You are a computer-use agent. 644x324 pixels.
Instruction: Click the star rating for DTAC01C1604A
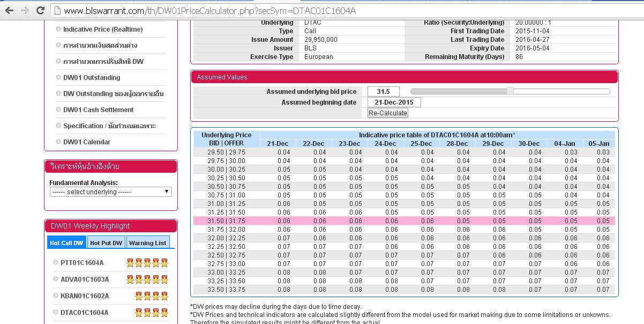[152, 313]
